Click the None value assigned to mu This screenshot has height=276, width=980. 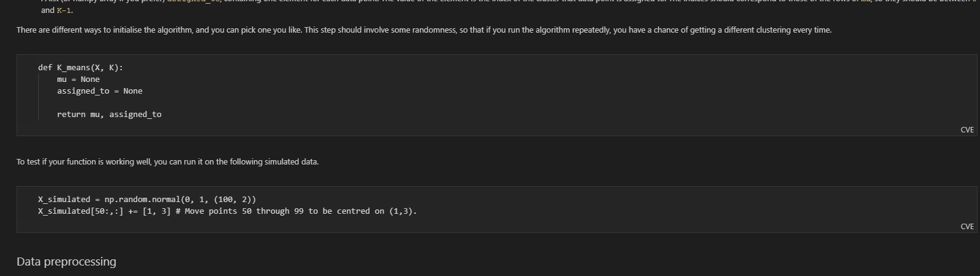coord(90,79)
